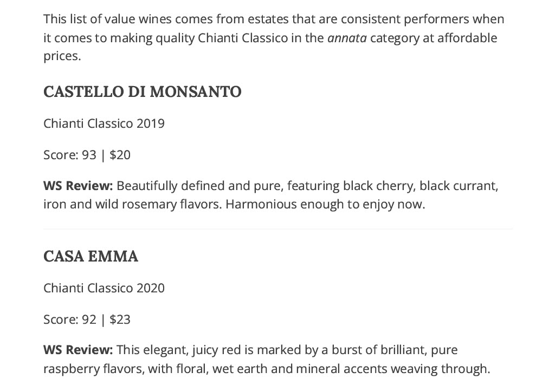This screenshot has width=555, height=392.
Task: Select the Chianti Classico 2019 text
Action: coord(104,123)
